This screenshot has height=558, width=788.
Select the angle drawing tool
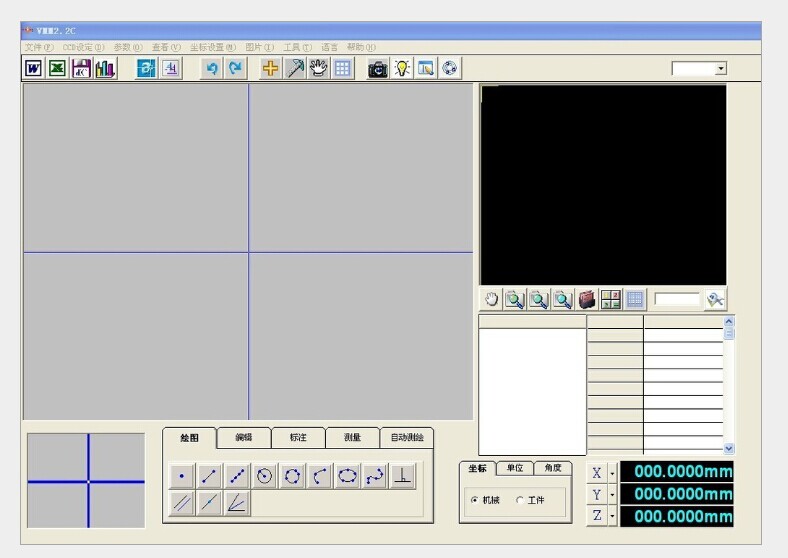tap(237, 503)
